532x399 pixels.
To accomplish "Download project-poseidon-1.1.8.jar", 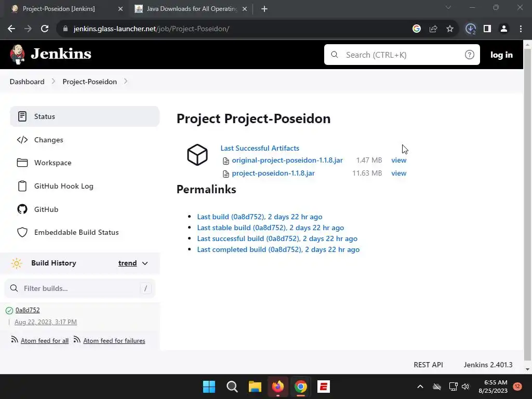I will [273, 173].
